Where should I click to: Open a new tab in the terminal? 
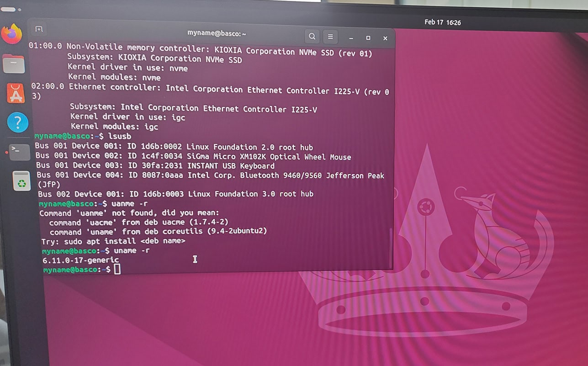pos(39,29)
